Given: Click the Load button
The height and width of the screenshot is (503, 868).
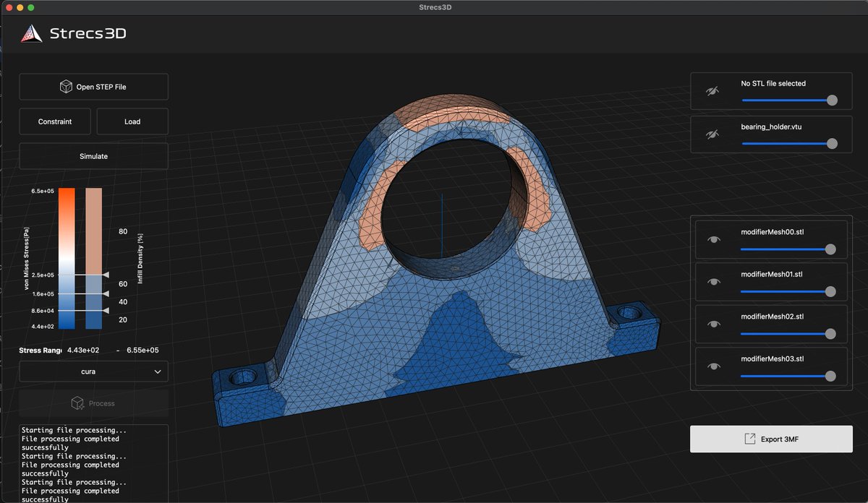Looking at the screenshot, I should [x=132, y=121].
